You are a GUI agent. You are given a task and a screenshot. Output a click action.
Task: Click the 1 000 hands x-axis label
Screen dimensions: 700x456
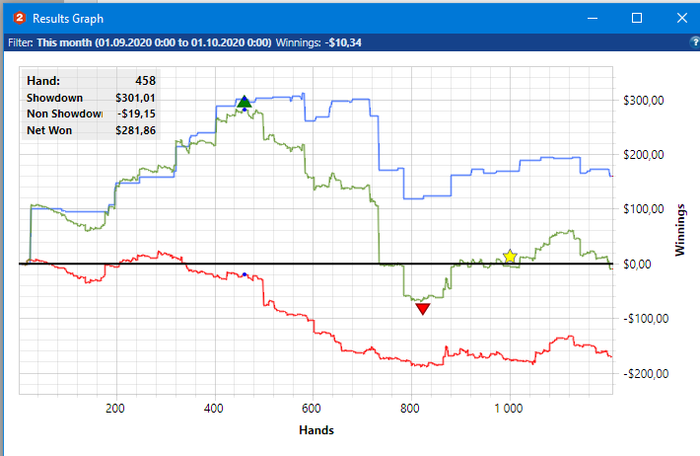[508, 408]
